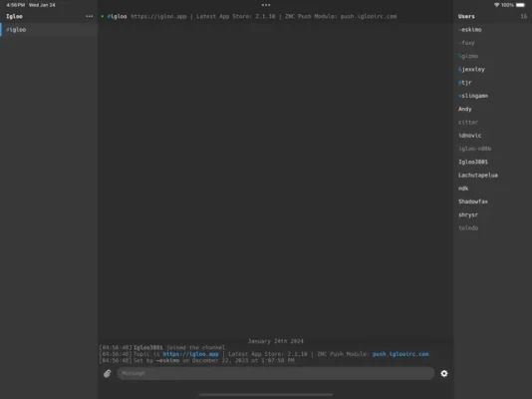532x399 pixels.
Task: Select the #igloo channel in sidebar
Action: click(x=49, y=30)
